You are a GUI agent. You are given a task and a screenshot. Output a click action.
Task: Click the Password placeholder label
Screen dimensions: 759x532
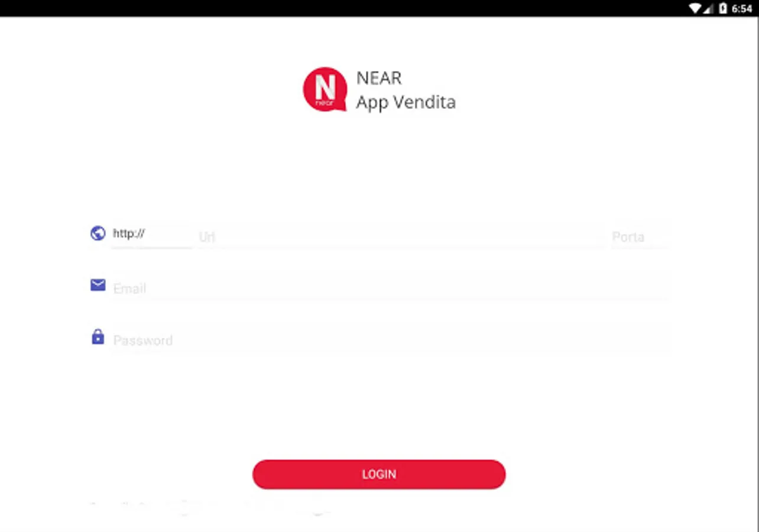click(143, 340)
